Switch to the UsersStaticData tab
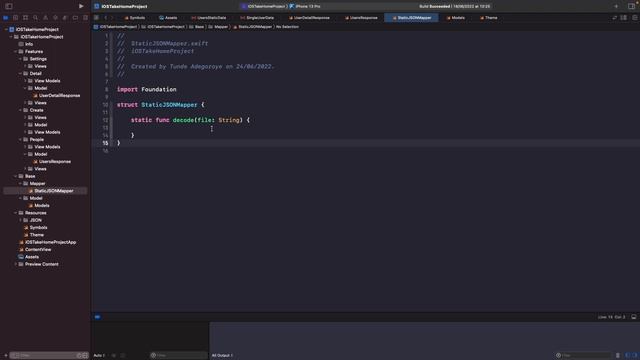The width and height of the screenshot is (640, 360). pyautogui.click(x=209, y=18)
